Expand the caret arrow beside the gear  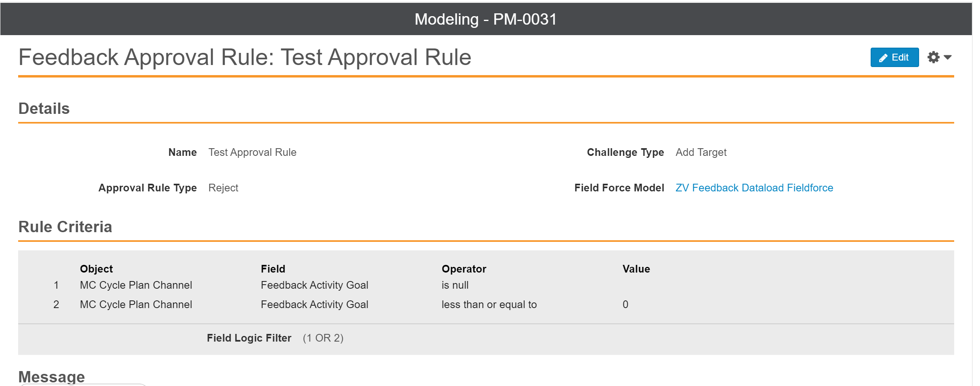coord(948,57)
